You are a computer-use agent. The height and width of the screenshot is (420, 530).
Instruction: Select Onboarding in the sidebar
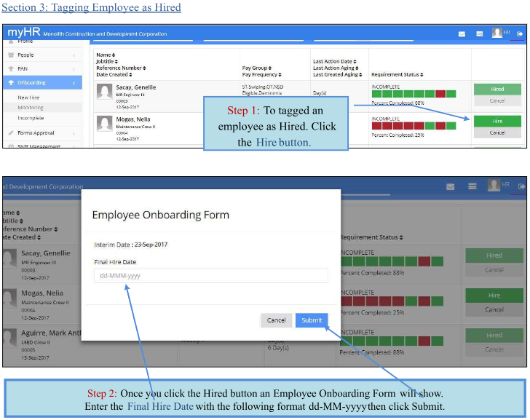click(31, 82)
